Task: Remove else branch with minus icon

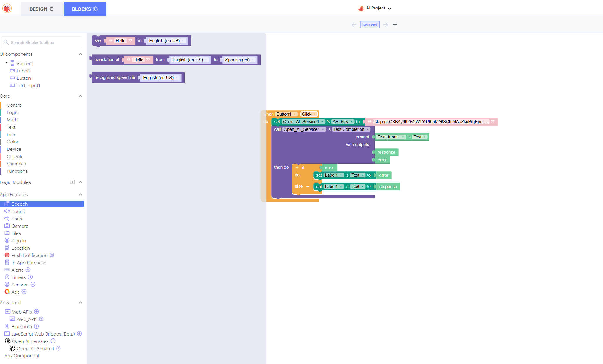Action: pyautogui.click(x=308, y=186)
